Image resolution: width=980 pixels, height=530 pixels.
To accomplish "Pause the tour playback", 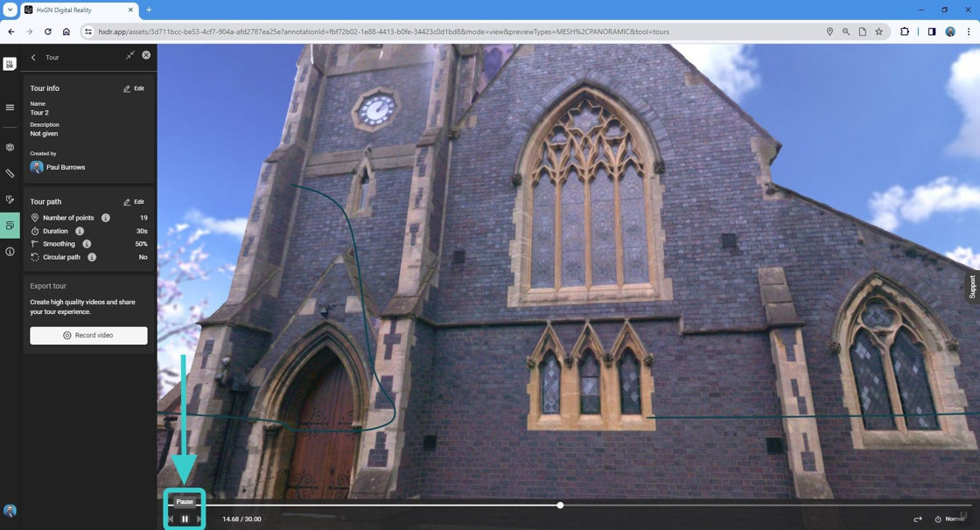I will pyautogui.click(x=185, y=519).
